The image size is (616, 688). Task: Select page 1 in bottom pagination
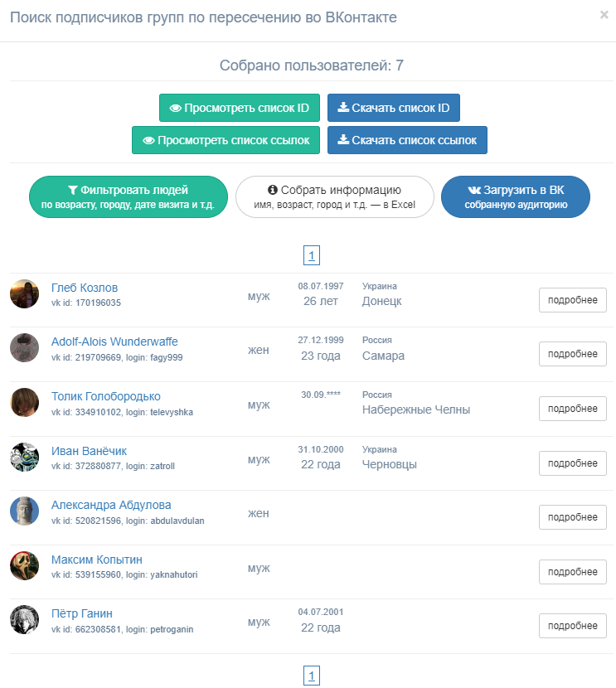click(312, 676)
